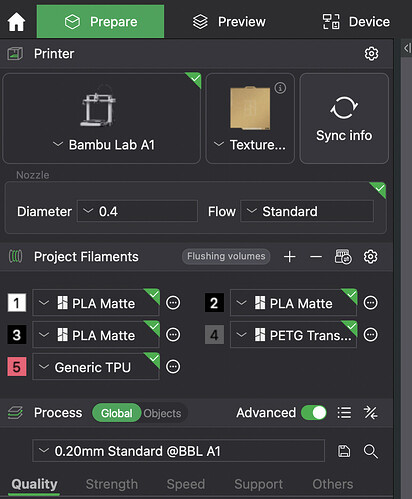Switch to the Prepare tab
The height and width of the screenshot is (499, 412).
point(100,22)
